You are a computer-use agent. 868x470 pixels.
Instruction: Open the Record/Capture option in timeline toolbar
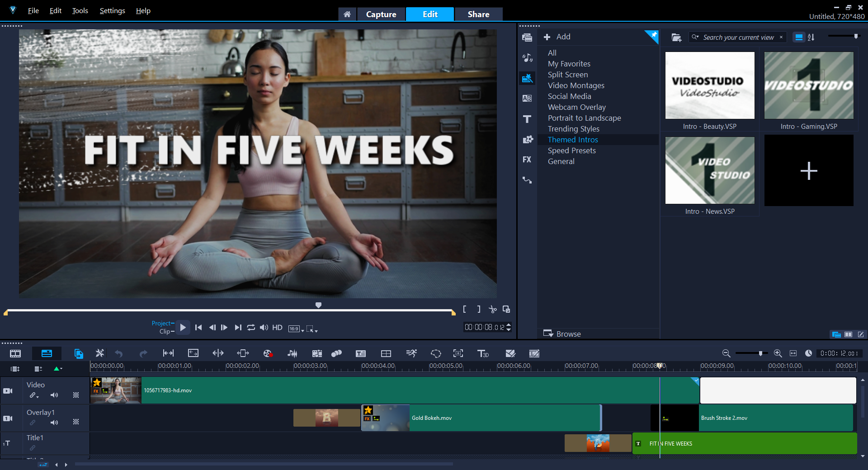pyautogui.click(x=268, y=353)
